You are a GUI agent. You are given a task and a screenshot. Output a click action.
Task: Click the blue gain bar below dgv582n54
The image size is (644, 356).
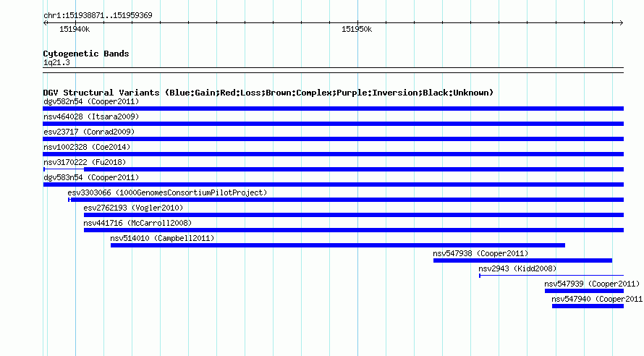coord(333,109)
